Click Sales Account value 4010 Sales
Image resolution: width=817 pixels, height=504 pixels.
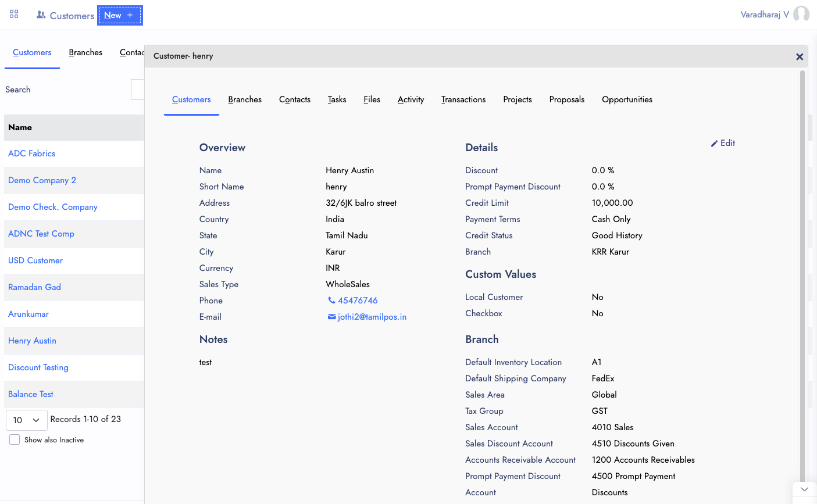613,427
